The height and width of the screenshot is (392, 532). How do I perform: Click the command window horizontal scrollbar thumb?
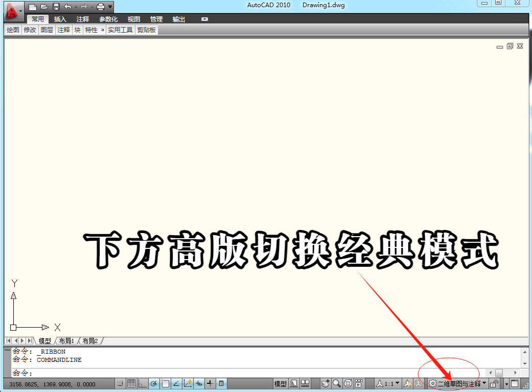[499, 373]
